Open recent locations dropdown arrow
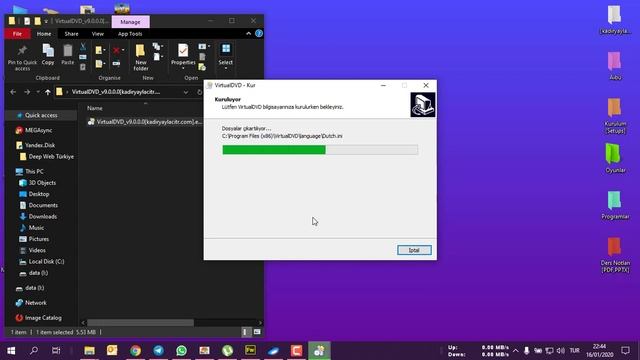 pos(38,92)
